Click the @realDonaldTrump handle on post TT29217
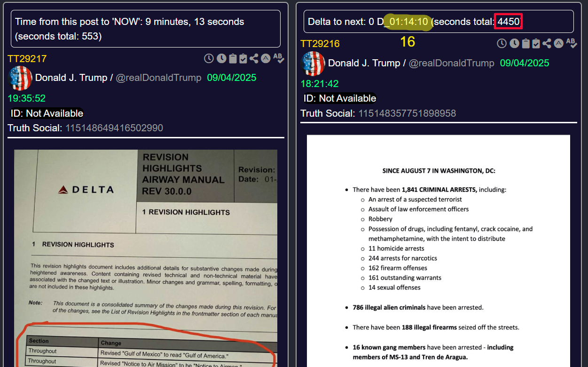This screenshot has height=367, width=588. (158, 78)
